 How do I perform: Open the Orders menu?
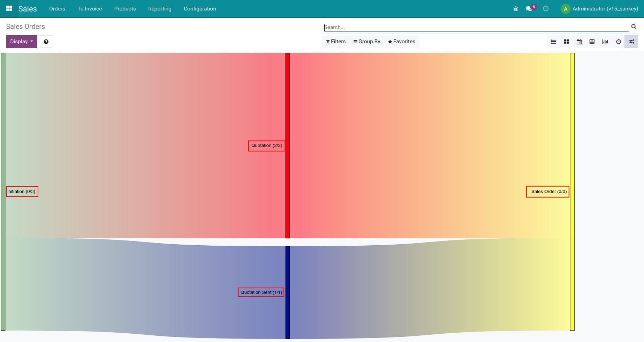pyautogui.click(x=57, y=9)
